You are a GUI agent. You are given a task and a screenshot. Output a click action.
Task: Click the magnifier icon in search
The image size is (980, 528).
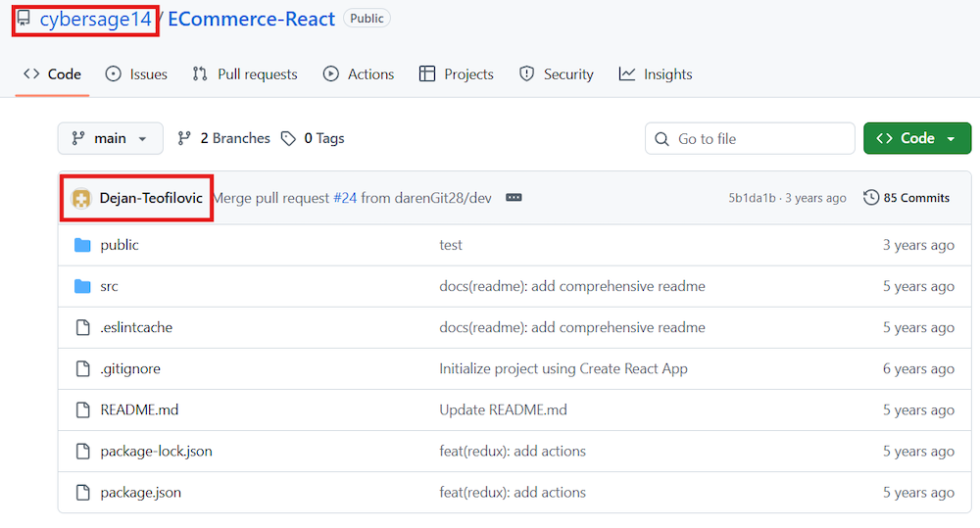[x=661, y=139]
